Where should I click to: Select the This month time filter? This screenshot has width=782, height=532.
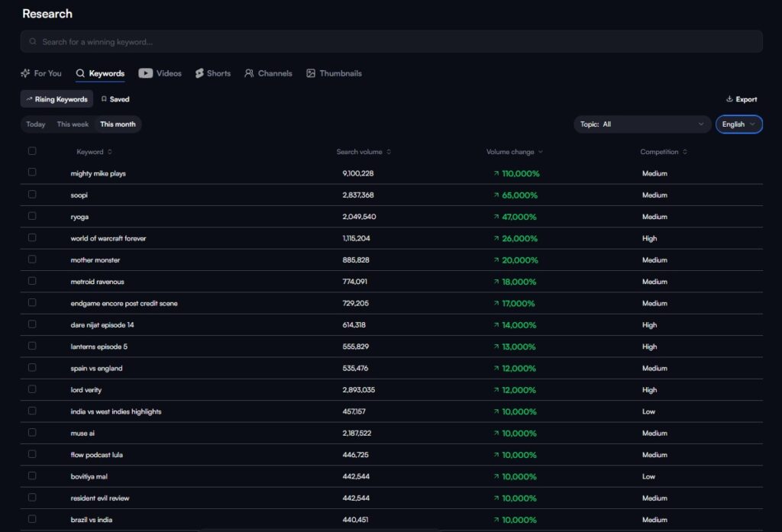(x=118, y=124)
